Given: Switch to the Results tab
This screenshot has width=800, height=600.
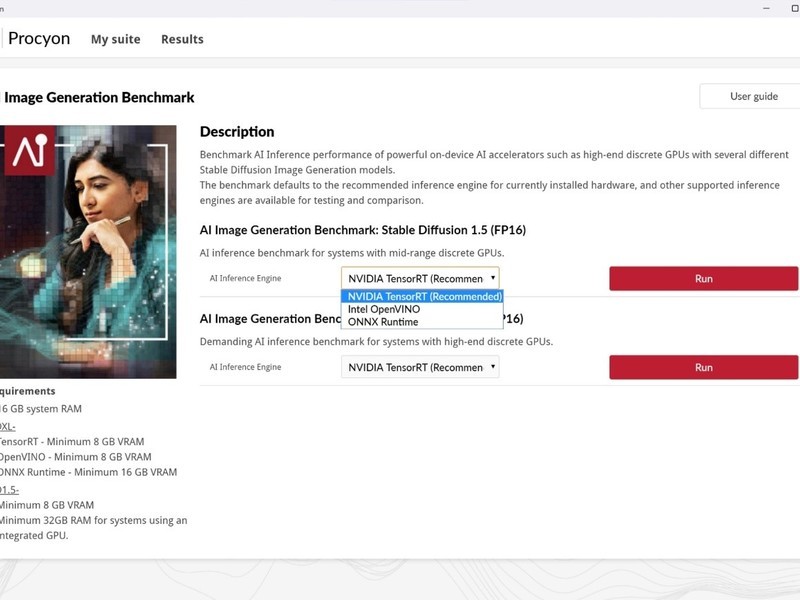Looking at the screenshot, I should point(182,39).
